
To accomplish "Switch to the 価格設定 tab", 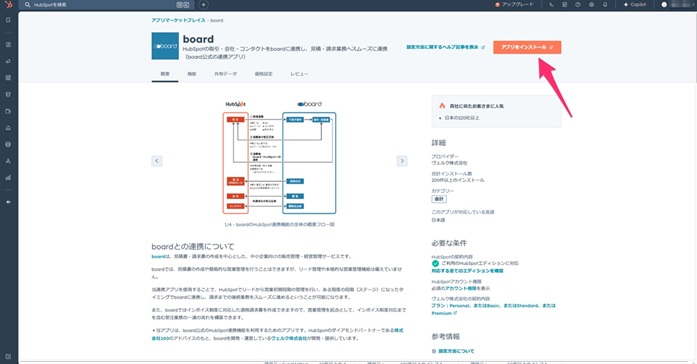I will [263, 74].
